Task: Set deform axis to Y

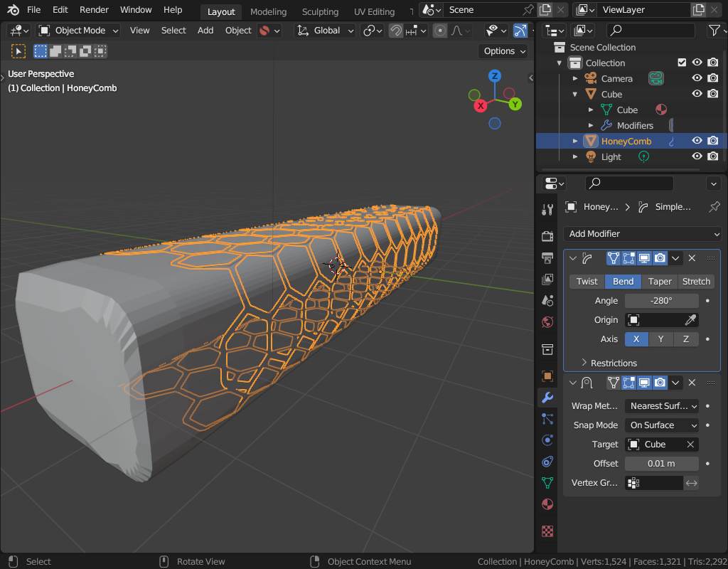Action: 660,339
